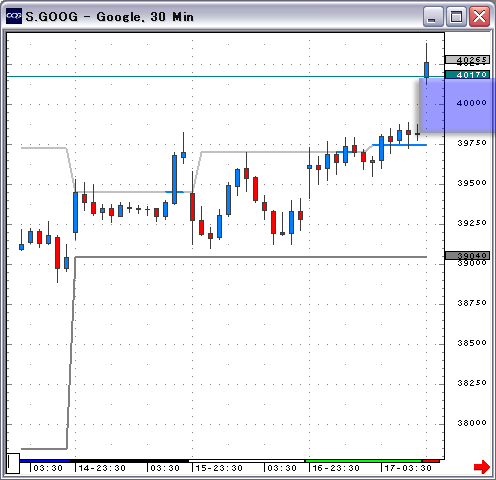Select the 'S.GOOG - Google, 30 Min' title
The image size is (496, 480).
(110, 16)
